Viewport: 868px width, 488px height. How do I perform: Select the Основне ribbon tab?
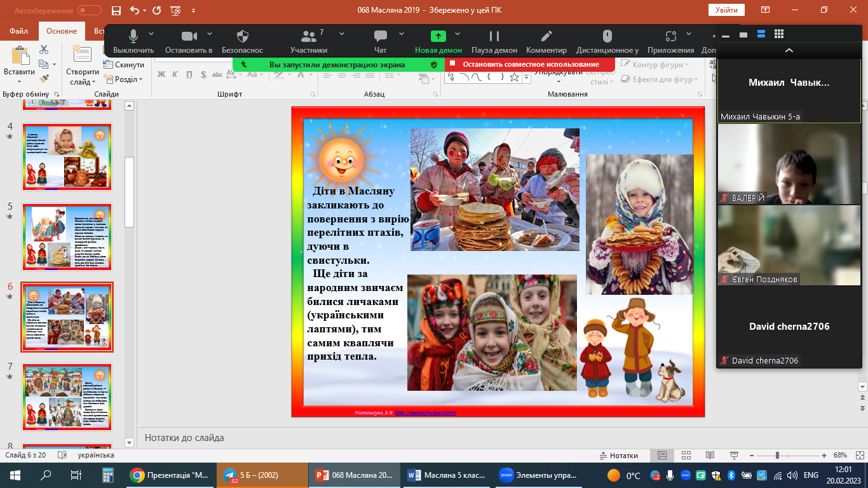click(62, 31)
